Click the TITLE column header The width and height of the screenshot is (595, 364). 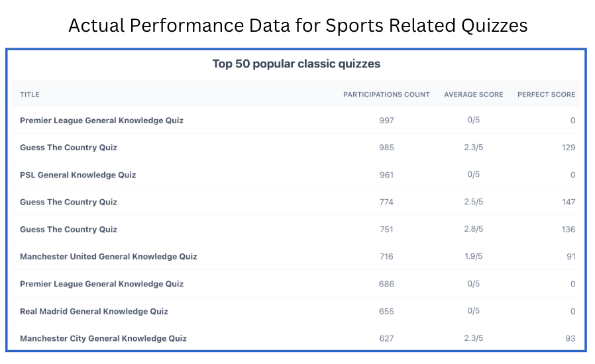click(x=30, y=95)
